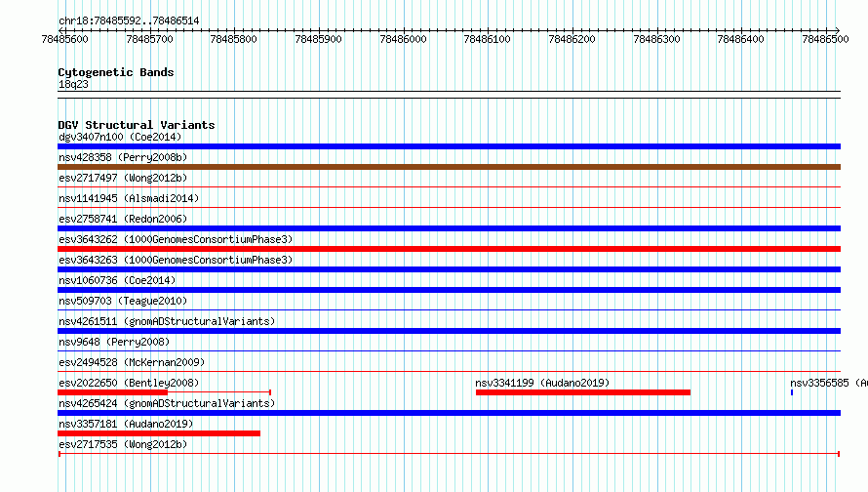Click ruler position 78485700
The image size is (868, 492).
coord(149,39)
